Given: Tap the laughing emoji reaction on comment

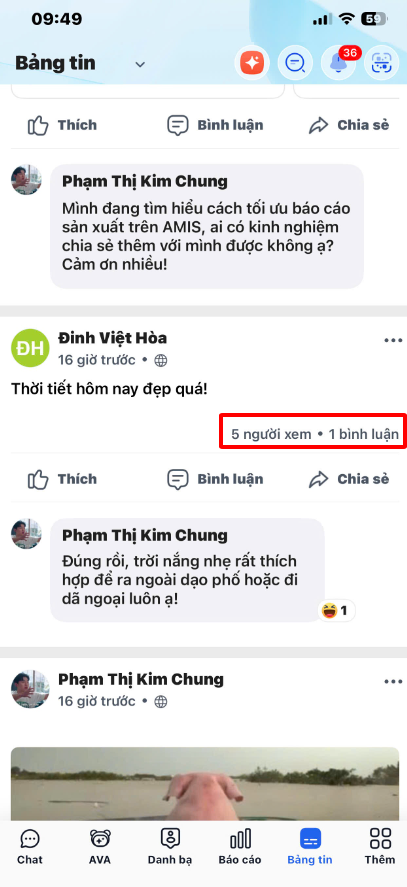Looking at the screenshot, I should pos(337,611).
